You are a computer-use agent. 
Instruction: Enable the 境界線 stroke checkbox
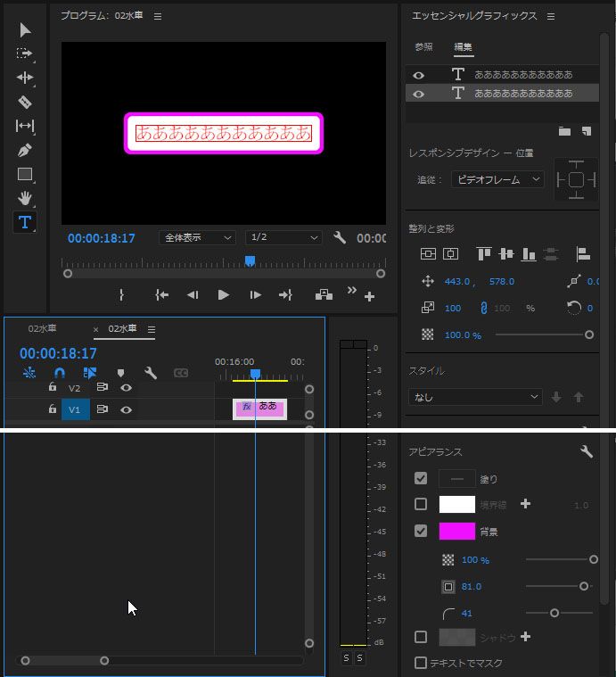pos(421,504)
